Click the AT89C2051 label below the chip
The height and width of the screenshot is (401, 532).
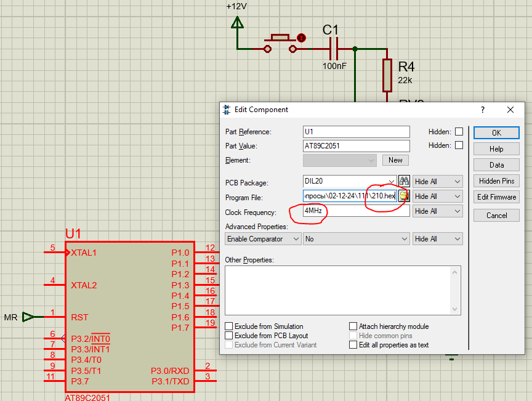pos(87,397)
